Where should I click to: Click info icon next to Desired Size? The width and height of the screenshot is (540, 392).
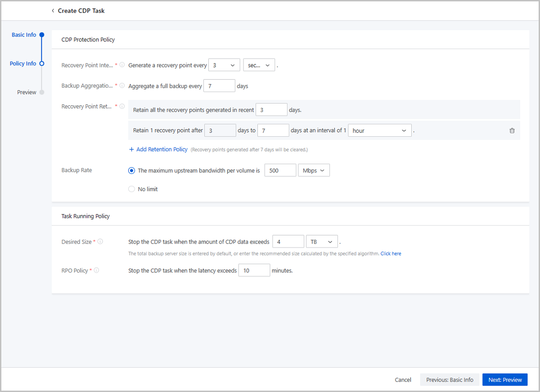100,242
